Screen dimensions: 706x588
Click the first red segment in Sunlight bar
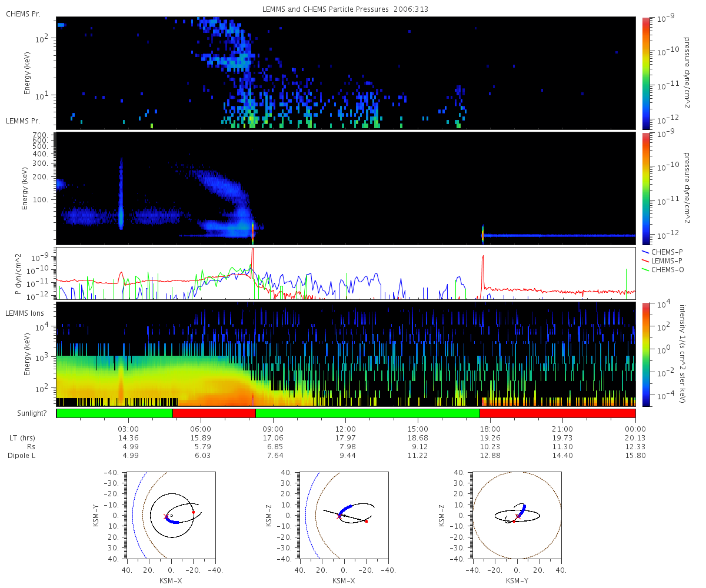(x=214, y=413)
